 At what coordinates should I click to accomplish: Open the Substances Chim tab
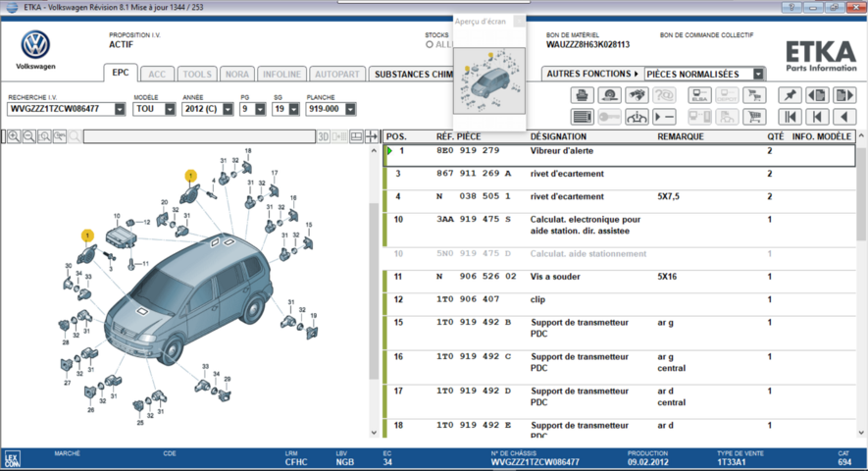pos(412,75)
